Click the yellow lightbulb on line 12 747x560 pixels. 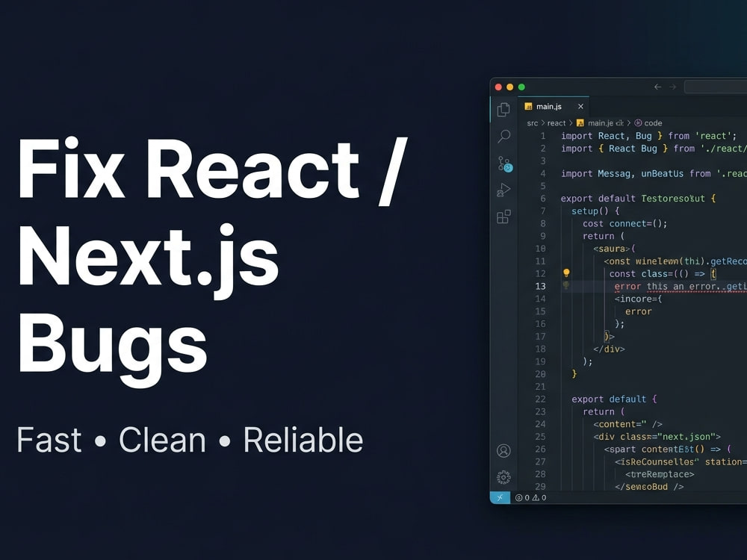point(566,273)
